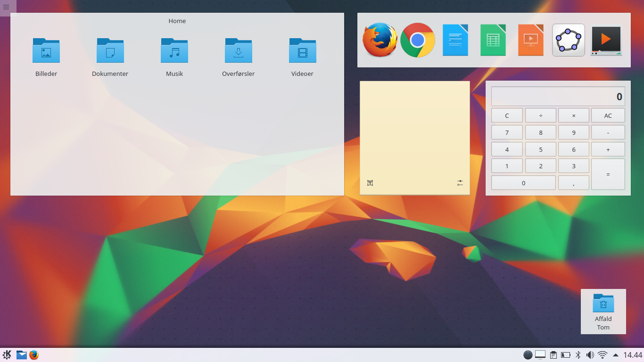This screenshot has width=644, height=362.
Task: Launch the orange LibreOffice Impress presentation icon
Action: click(x=531, y=40)
